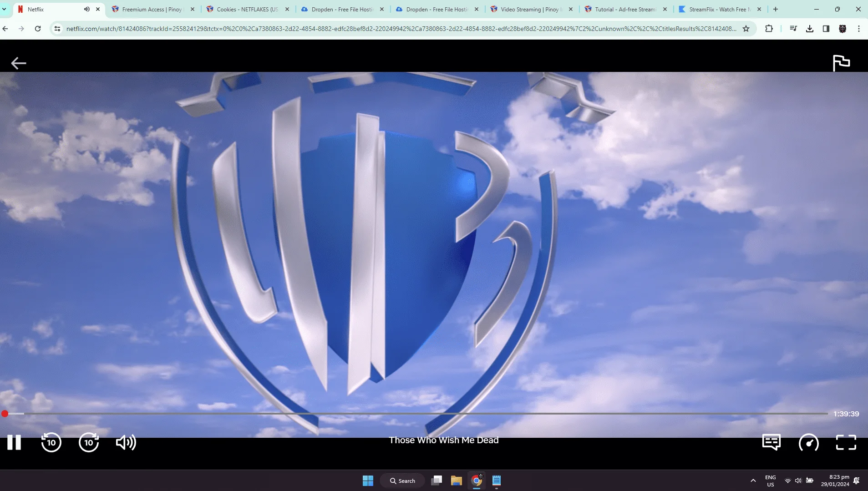Open Wi-Fi network settings in the tray

point(787,481)
